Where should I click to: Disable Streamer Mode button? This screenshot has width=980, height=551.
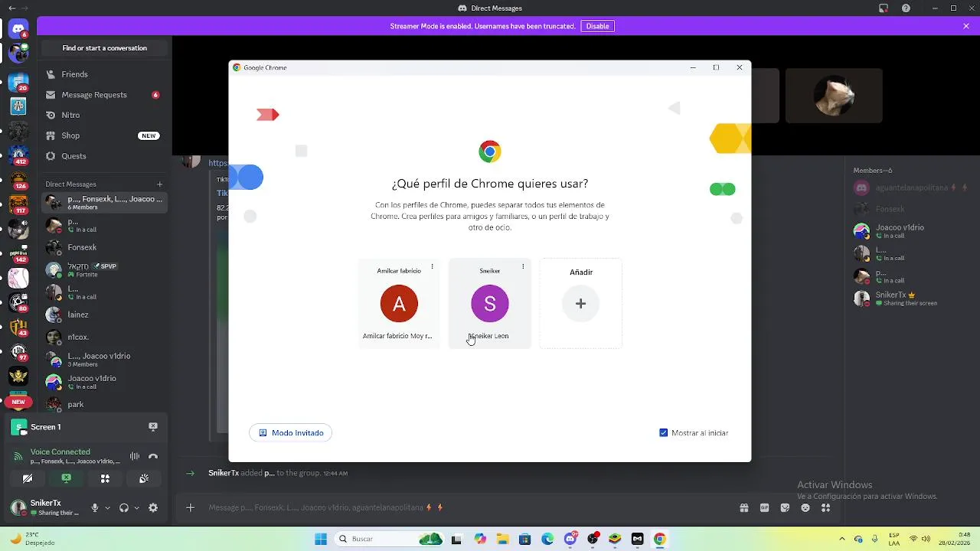[x=597, y=26]
